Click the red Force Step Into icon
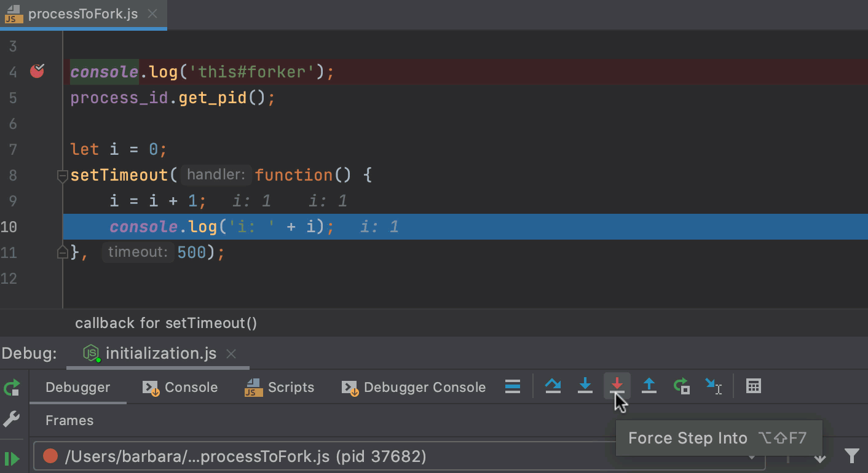This screenshot has width=868, height=473. tap(617, 386)
